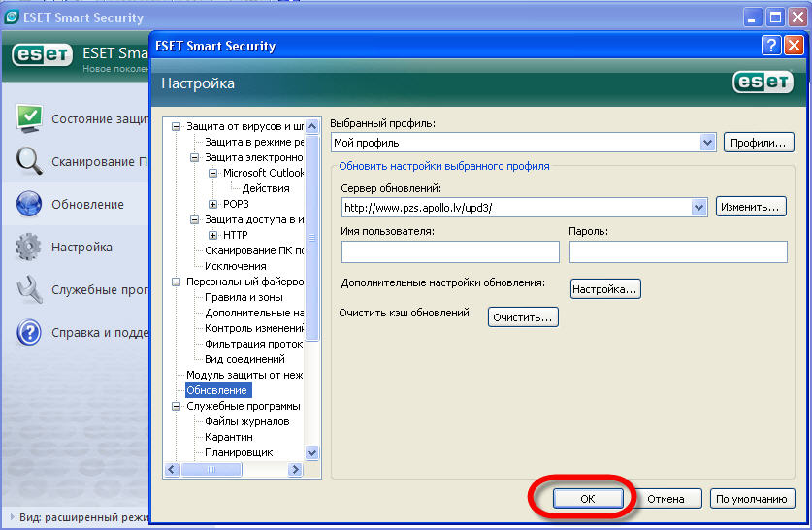Click the question-mark Help icon in sidebar
812x530 pixels.
click(x=29, y=332)
